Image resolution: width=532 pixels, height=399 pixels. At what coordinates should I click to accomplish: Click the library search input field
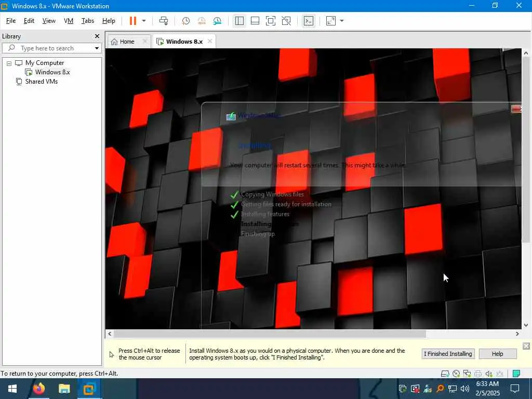(51, 48)
